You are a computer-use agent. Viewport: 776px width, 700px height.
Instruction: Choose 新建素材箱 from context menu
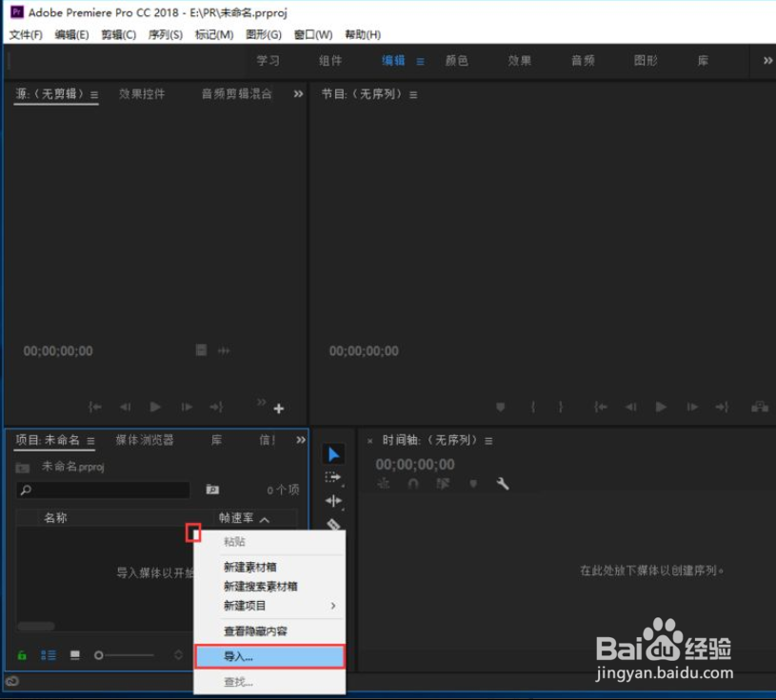tap(269, 567)
